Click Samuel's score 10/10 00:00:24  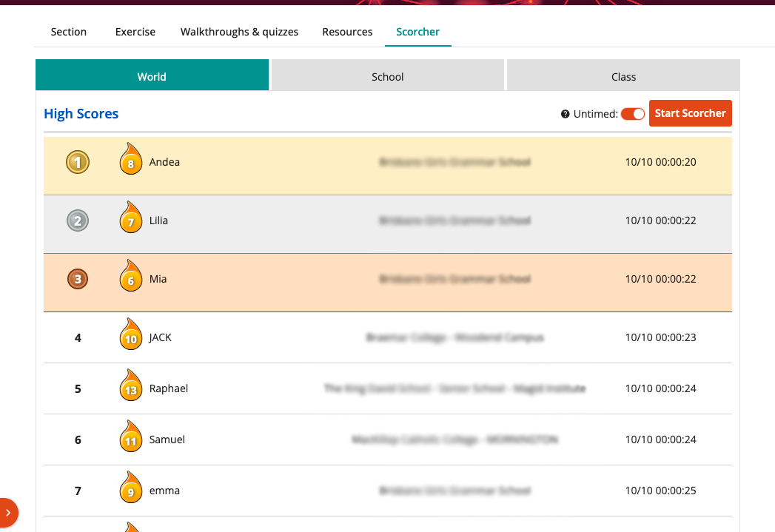660,440
